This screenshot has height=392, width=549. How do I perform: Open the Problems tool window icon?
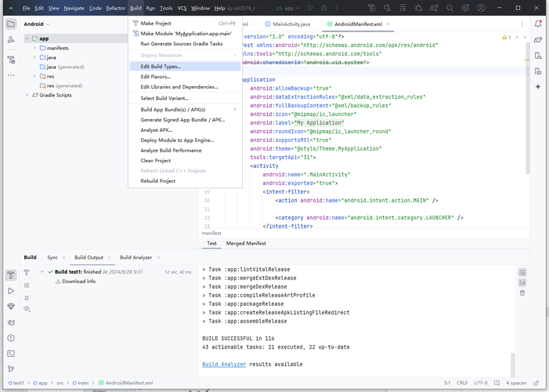click(x=11, y=338)
